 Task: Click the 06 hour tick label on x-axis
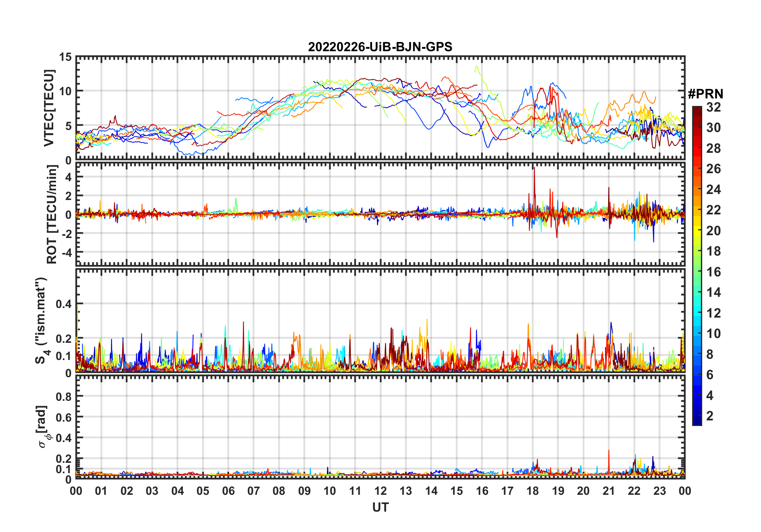pyautogui.click(x=228, y=491)
